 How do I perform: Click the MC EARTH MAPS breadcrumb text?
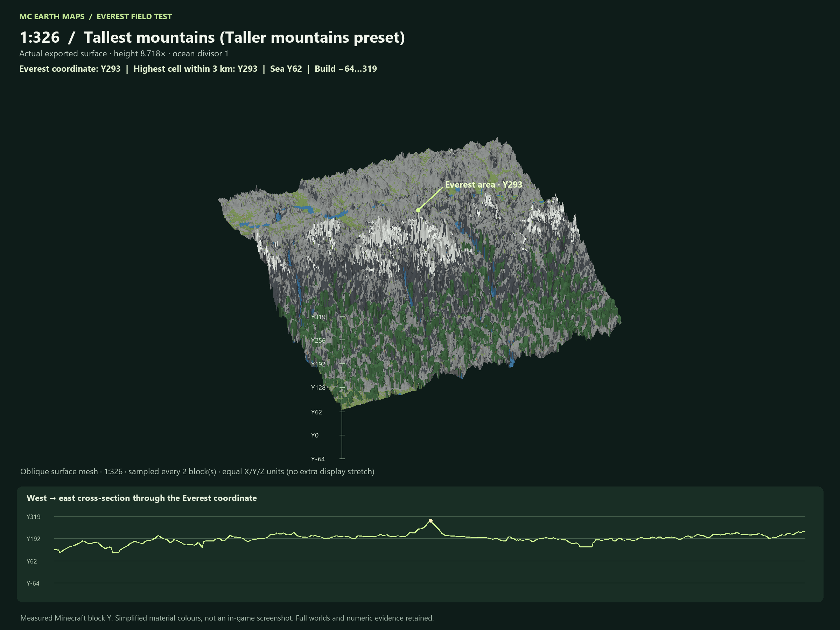pyautogui.click(x=52, y=17)
